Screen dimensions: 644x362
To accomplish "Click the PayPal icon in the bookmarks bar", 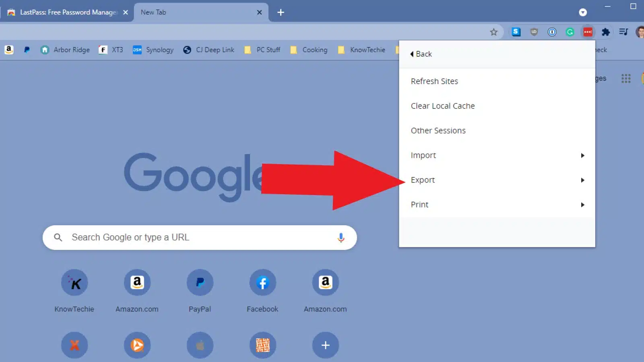I will tap(27, 49).
